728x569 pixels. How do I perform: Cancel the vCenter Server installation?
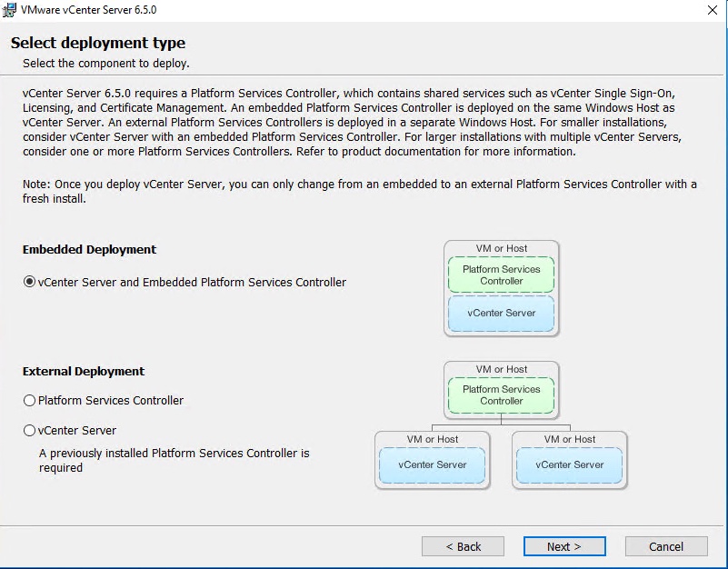(x=666, y=546)
